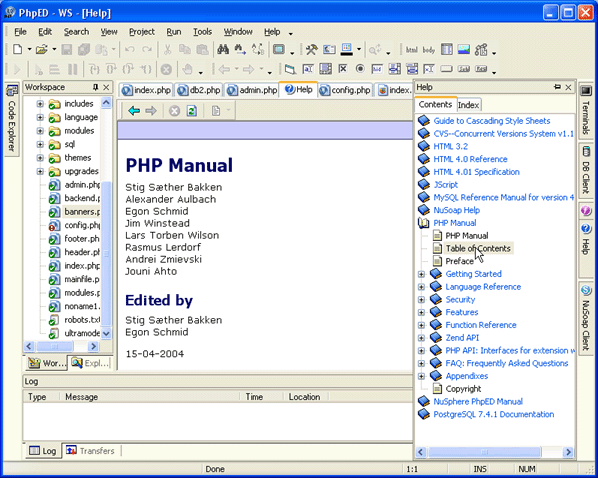
Task: Click Help panel horizontal scrollbar right arrow
Action: (568, 452)
